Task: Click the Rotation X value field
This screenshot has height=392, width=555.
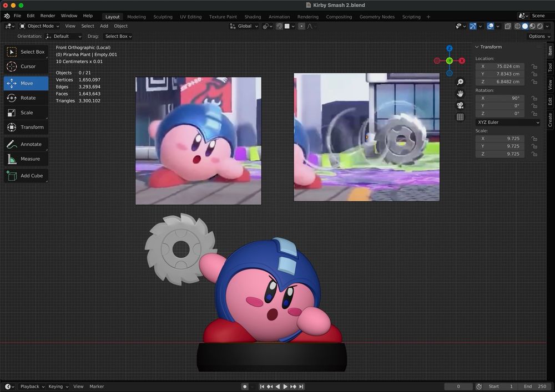Action: pyautogui.click(x=500, y=98)
